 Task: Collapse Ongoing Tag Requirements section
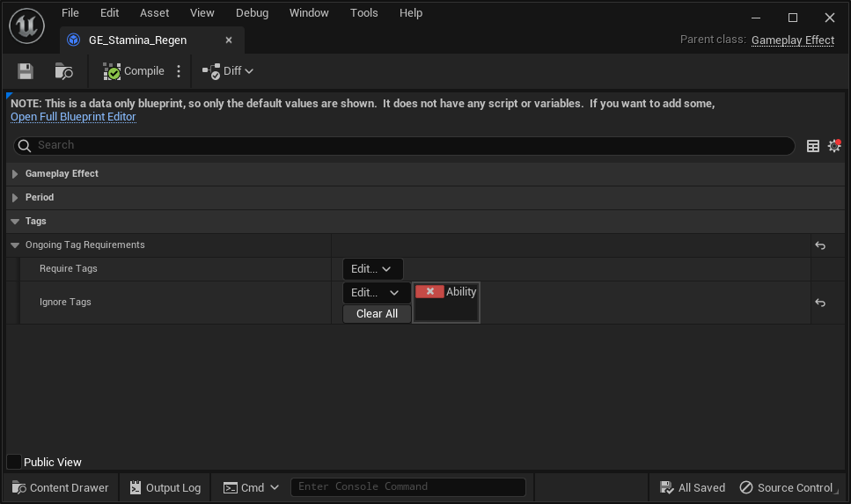pyautogui.click(x=15, y=245)
